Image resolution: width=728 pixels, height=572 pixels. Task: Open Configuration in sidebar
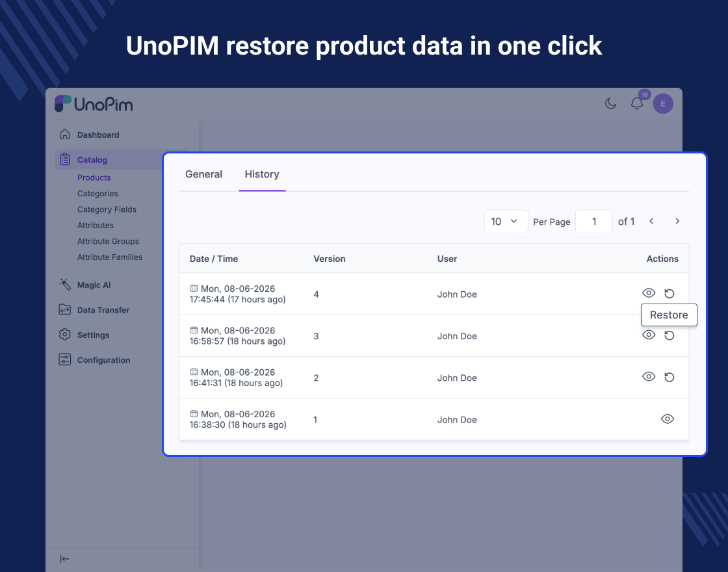coord(103,360)
